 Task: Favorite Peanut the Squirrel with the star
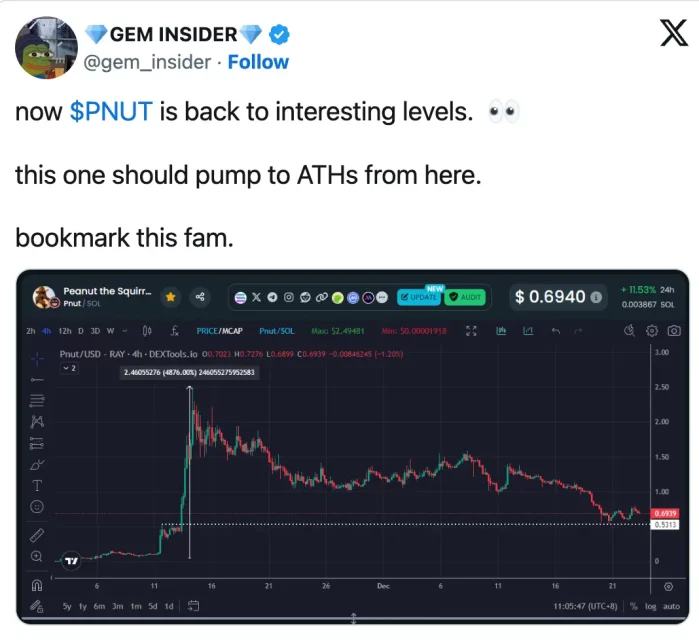pyautogui.click(x=171, y=297)
